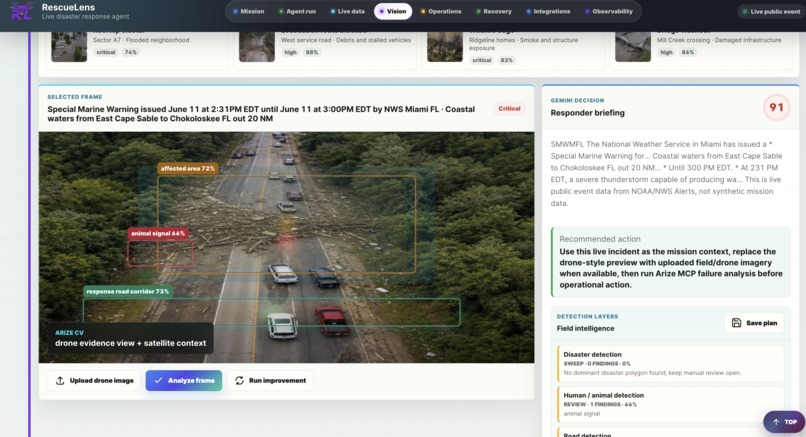
Task: Click the critical 74% tag on Sector A7 card
Action: [116, 52]
